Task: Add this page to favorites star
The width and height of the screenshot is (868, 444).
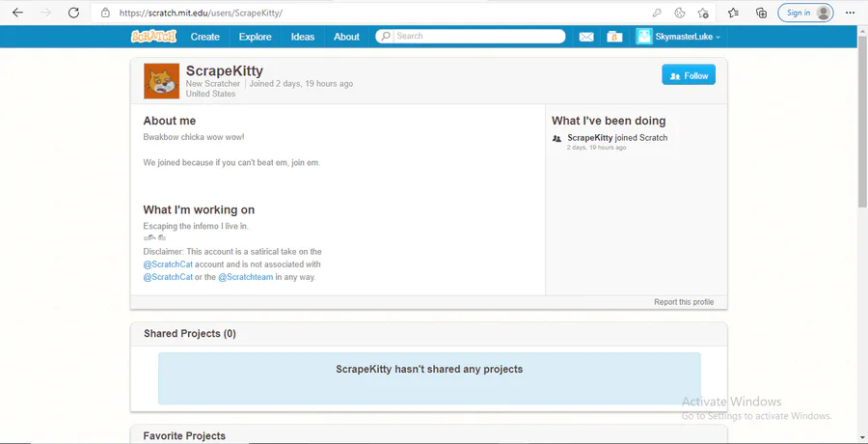Action: (x=703, y=13)
